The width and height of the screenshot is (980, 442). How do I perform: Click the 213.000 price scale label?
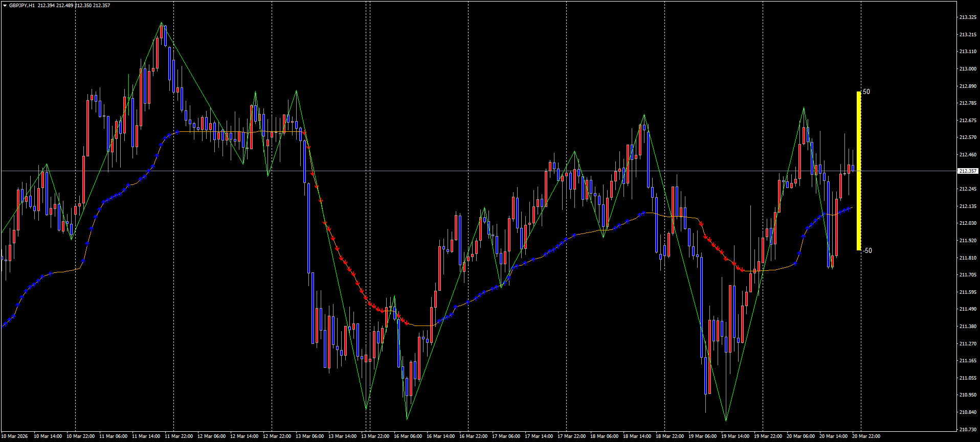[x=967, y=69]
